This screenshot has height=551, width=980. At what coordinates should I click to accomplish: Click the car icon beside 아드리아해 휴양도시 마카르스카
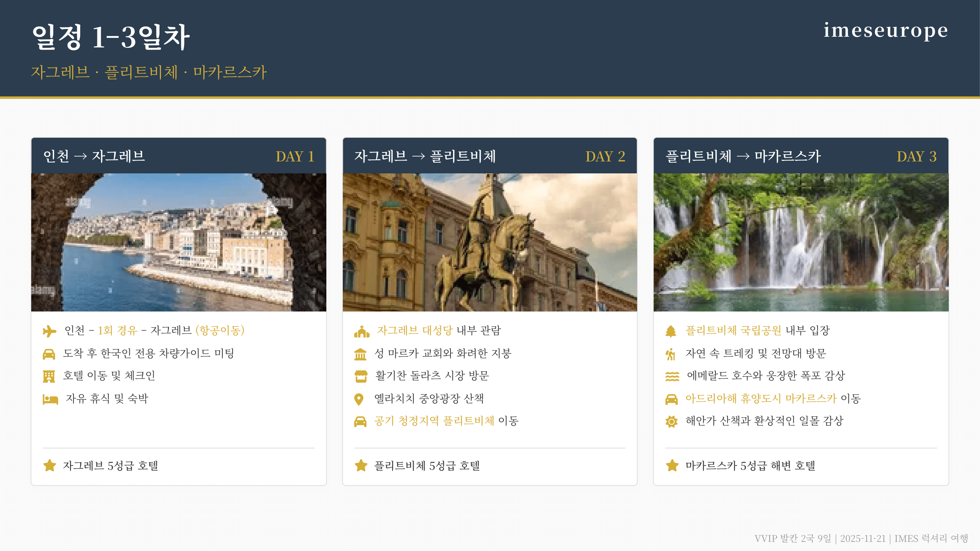click(x=671, y=399)
